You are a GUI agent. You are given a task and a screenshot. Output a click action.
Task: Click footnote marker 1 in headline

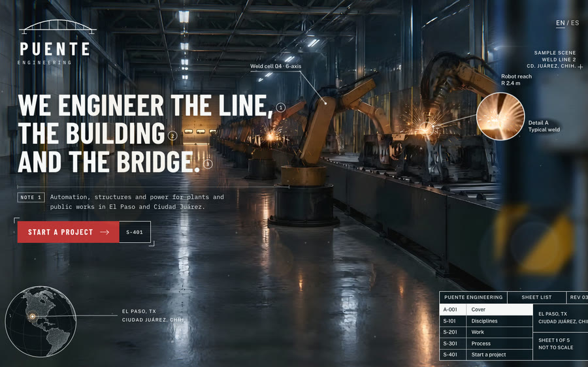coord(280,108)
